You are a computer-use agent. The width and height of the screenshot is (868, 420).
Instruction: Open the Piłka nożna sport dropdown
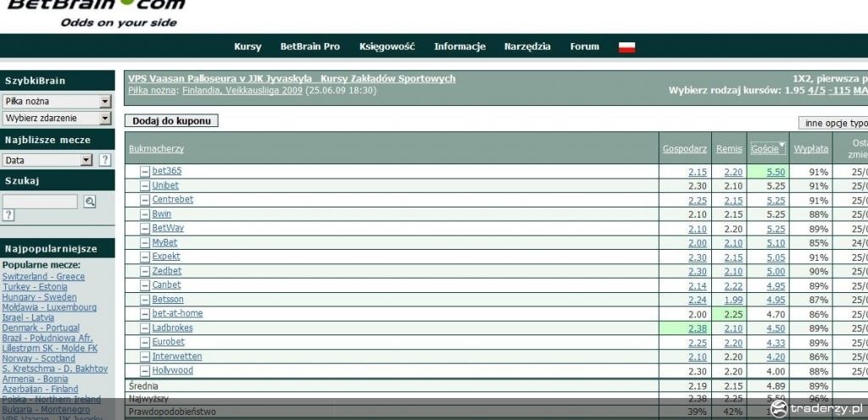57,101
